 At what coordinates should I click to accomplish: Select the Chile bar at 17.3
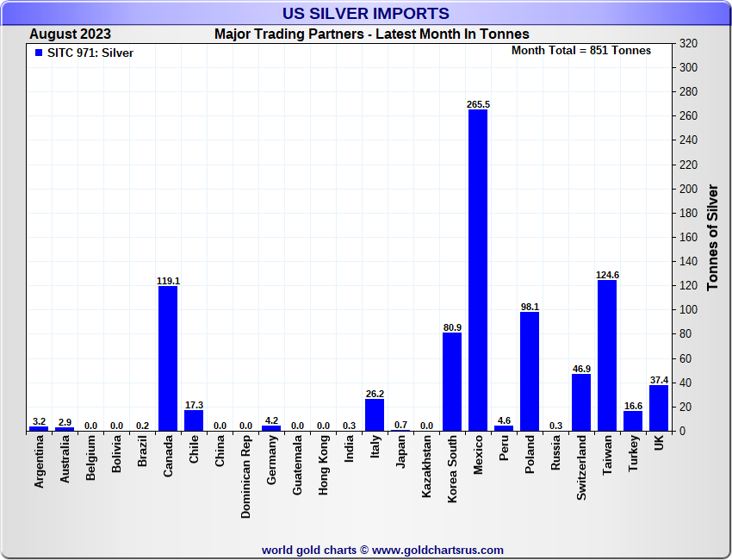click(194, 420)
